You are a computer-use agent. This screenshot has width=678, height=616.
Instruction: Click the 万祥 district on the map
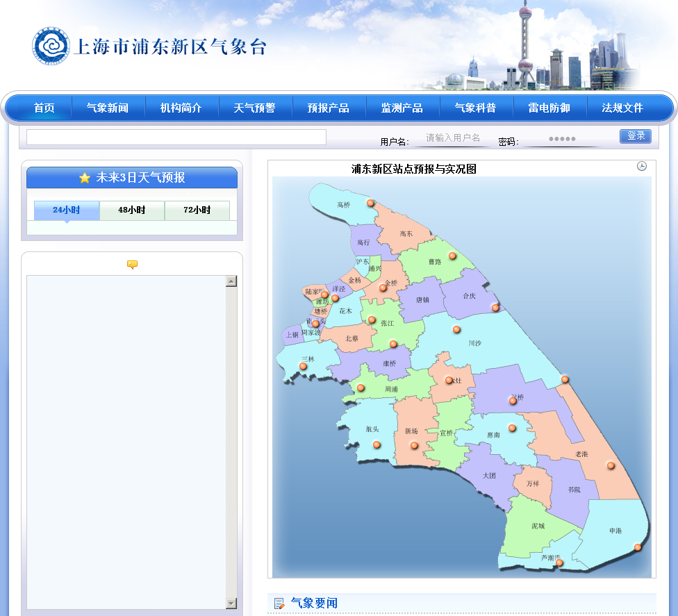tap(533, 483)
